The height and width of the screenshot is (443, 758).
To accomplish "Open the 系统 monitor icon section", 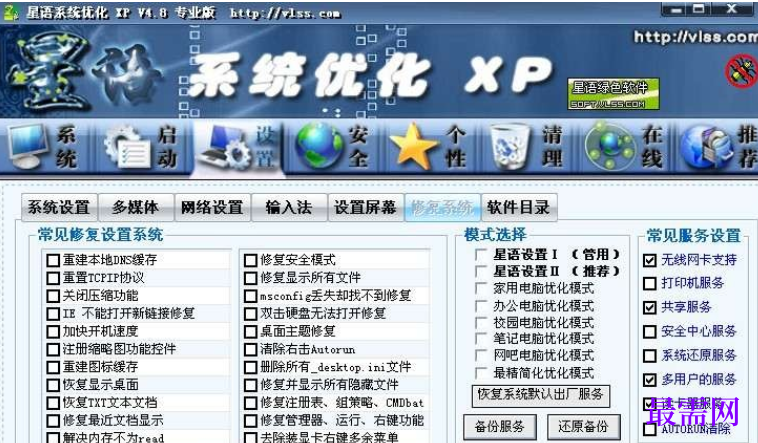I will (x=28, y=146).
